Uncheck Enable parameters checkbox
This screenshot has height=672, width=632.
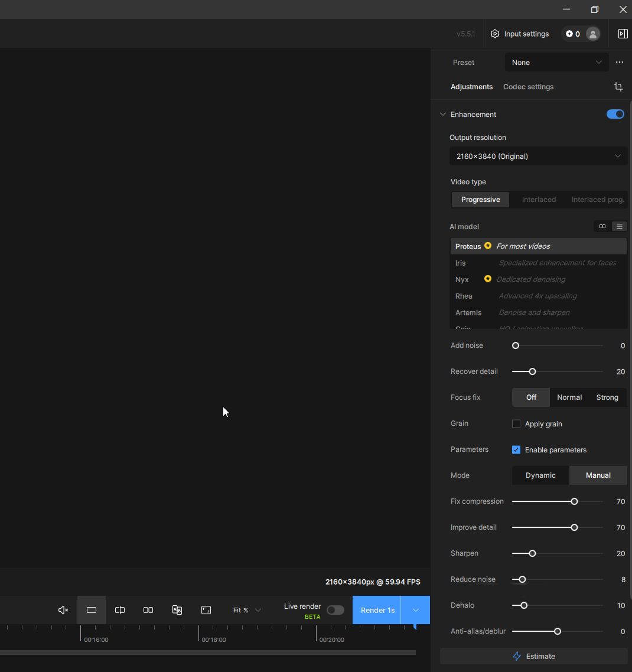click(516, 449)
